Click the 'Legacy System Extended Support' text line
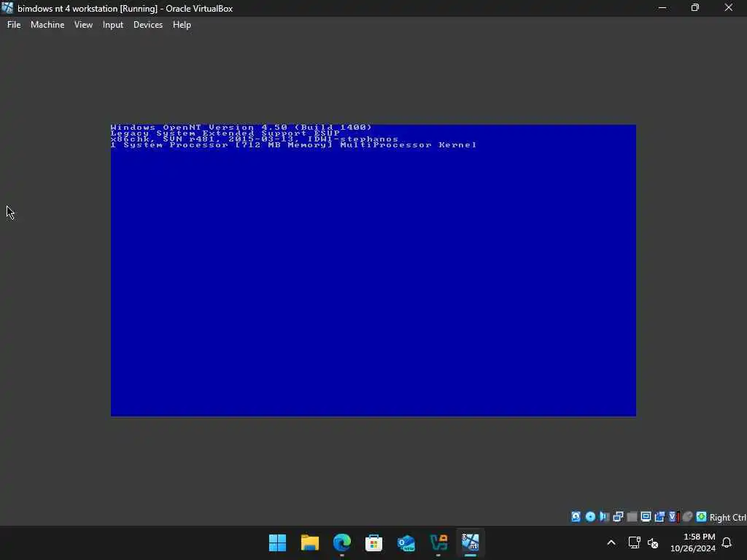This screenshot has width=747, height=560. click(x=225, y=133)
